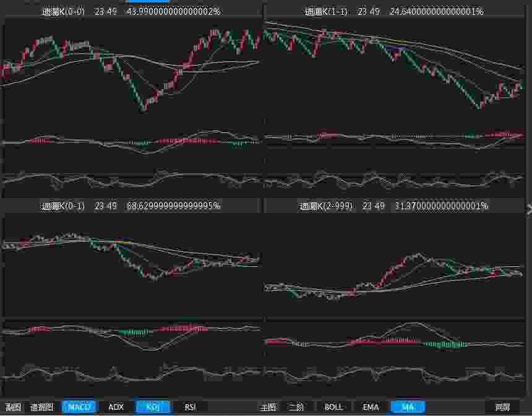Select the 遗漏K(1-1) chart title

[328, 11]
